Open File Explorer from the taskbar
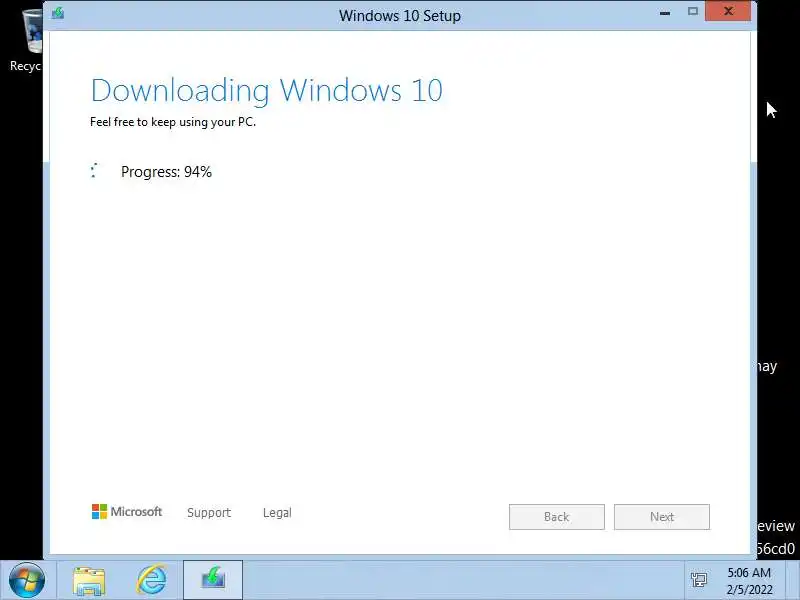Image resolution: width=800 pixels, height=600 pixels. (89, 581)
